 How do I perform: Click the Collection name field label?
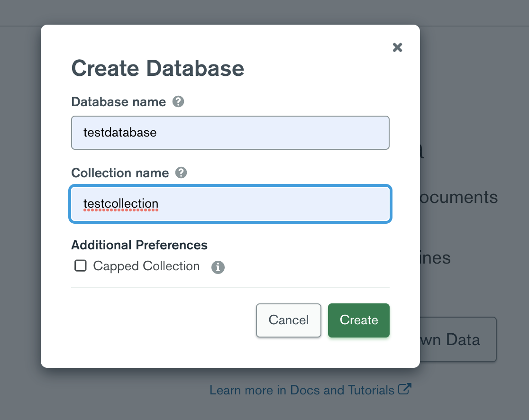[120, 173]
